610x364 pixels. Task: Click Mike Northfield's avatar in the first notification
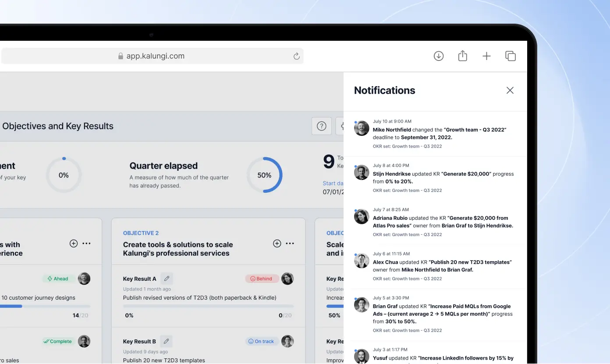(x=361, y=128)
